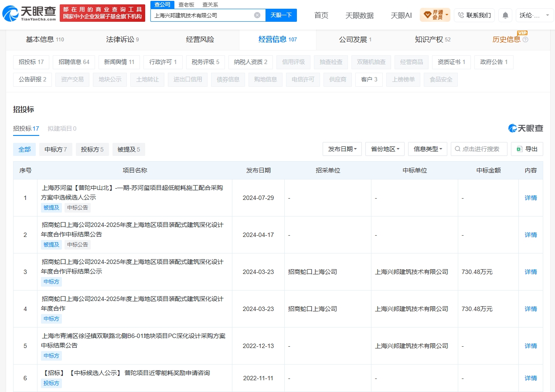The image size is (555, 392).
Task: Open the 省份地区 filter dropdown
Action: pos(385,149)
